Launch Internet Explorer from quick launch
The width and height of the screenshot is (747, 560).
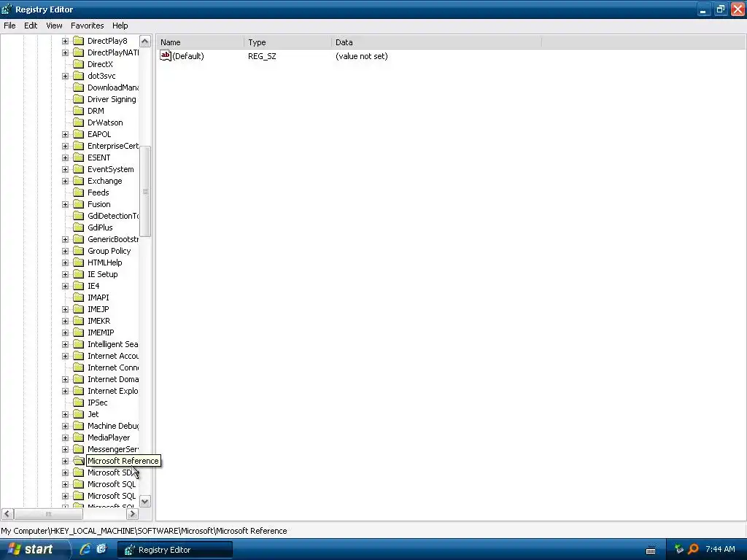85,549
